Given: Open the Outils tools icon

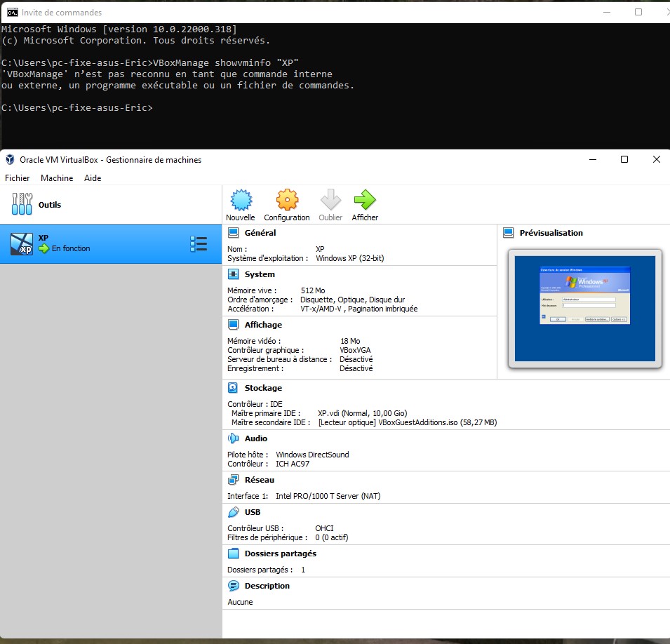Looking at the screenshot, I should coord(22,204).
